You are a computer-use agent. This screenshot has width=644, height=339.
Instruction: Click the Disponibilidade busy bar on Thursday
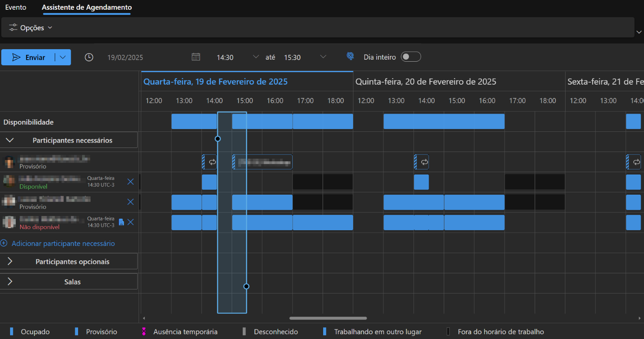coord(444,121)
